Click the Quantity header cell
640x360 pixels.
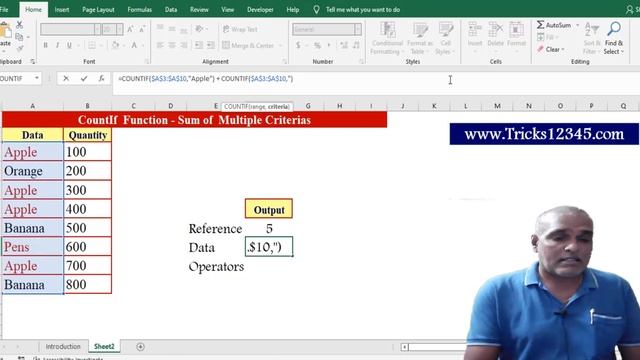click(x=87, y=135)
